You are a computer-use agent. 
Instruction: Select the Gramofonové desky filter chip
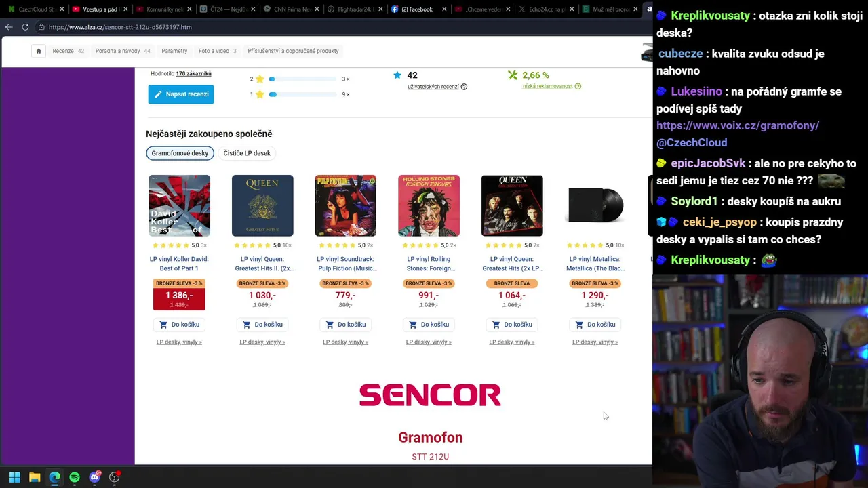(x=180, y=153)
